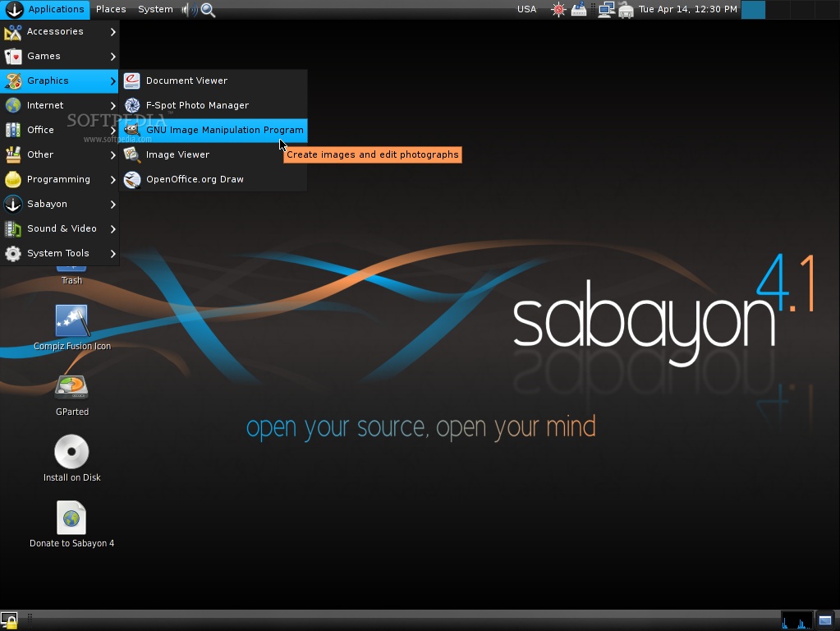840x631 pixels.
Task: Click the Games playing cards icon
Action: tap(13, 57)
